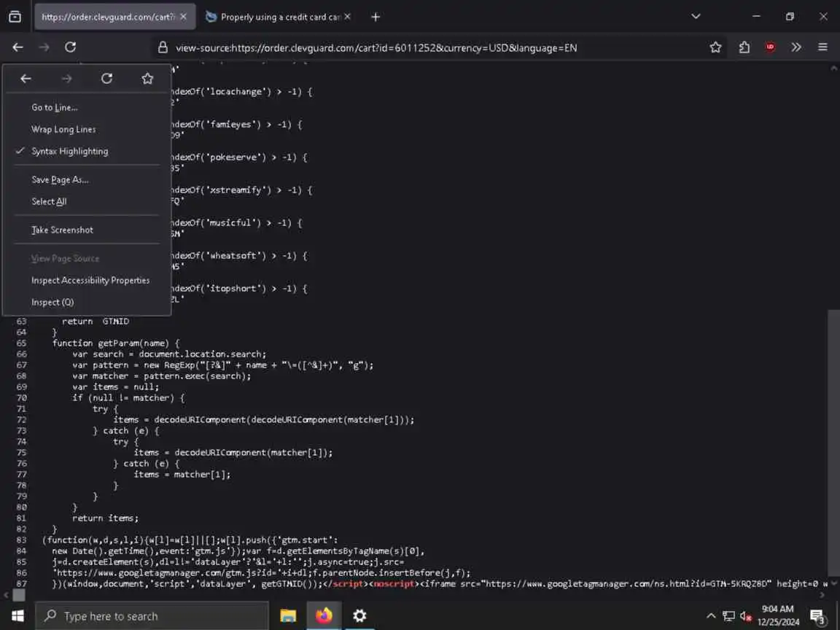The width and height of the screenshot is (840, 630).
Task: Bookmark this page with the address bar star
Action: [x=715, y=47]
